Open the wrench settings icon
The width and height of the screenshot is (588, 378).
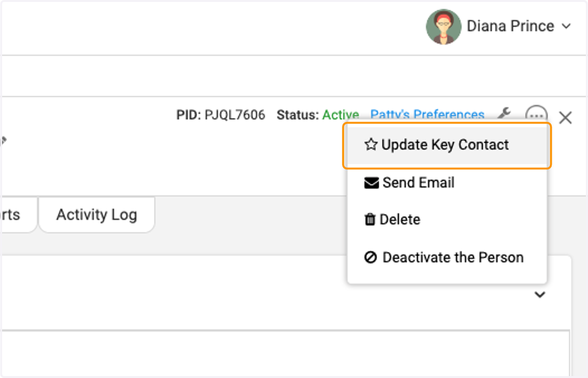504,114
